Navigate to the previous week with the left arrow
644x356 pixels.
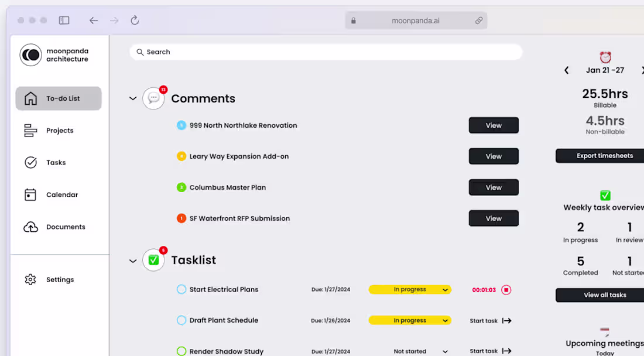click(566, 70)
